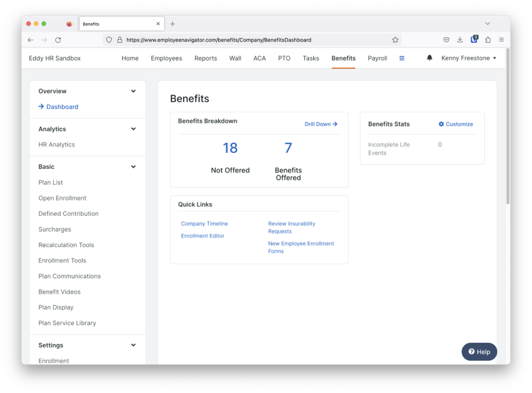
Task: Go to the Payroll tab
Action: click(x=377, y=58)
